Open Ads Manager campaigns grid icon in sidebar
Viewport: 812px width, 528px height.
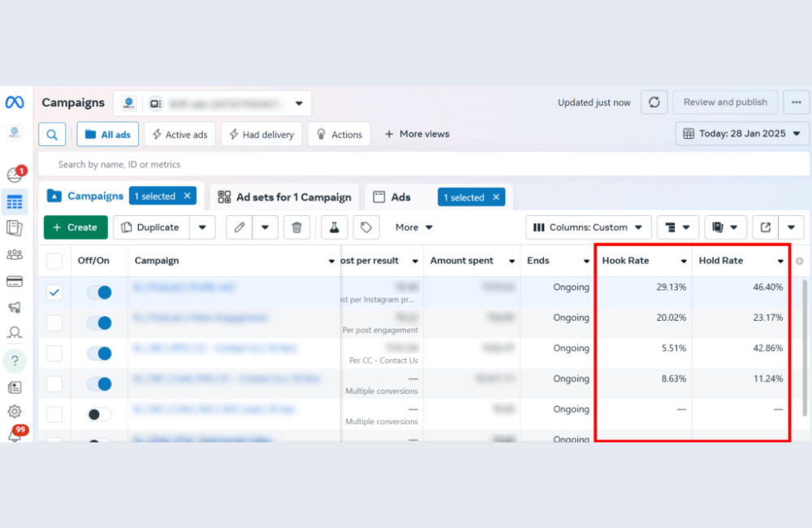coord(15,201)
